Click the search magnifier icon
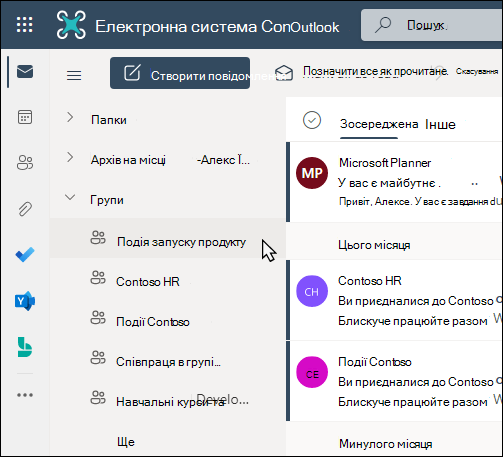This screenshot has height=457, width=503. click(383, 25)
